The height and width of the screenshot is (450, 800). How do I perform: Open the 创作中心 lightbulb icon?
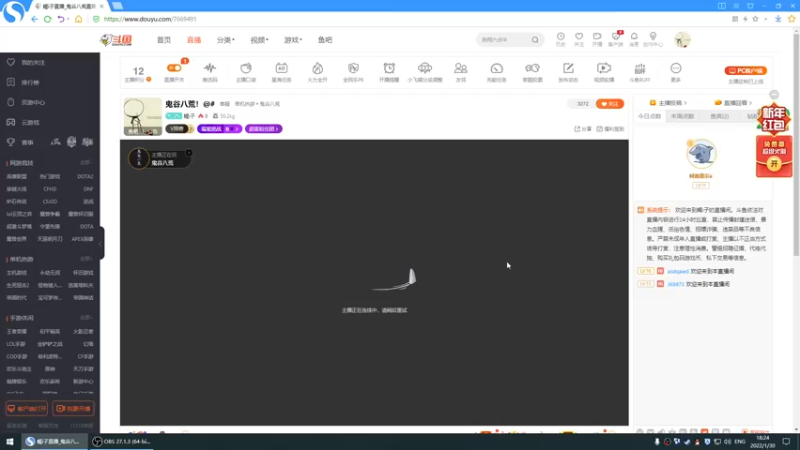coord(653,37)
